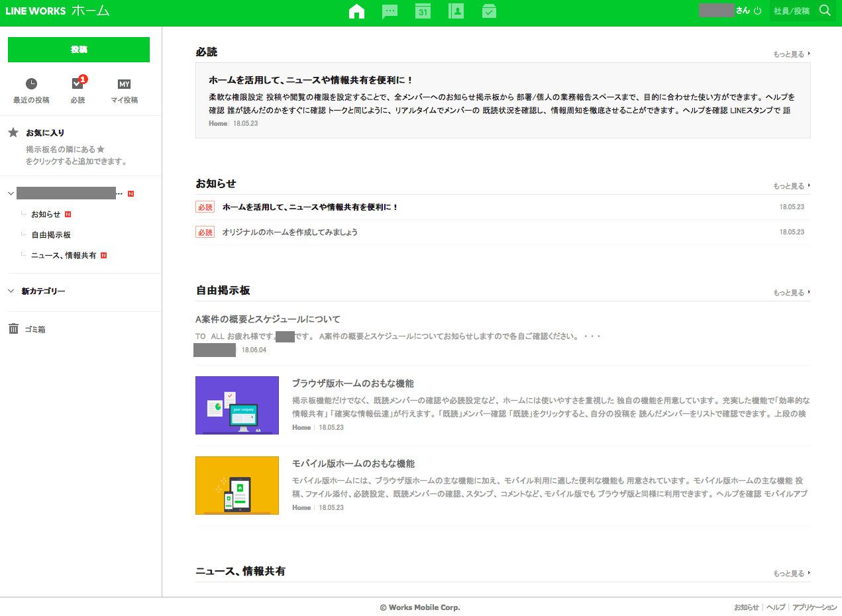Click the green 投稿 button

[x=79, y=50]
